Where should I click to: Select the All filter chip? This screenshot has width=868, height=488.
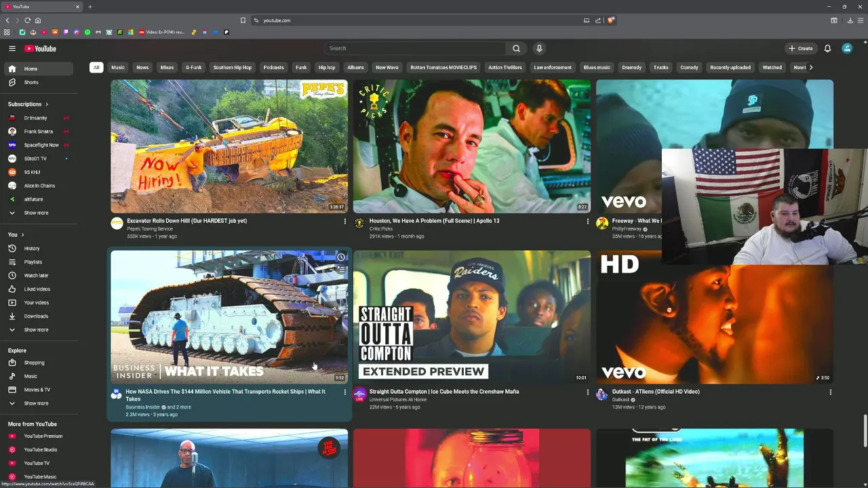[96, 67]
